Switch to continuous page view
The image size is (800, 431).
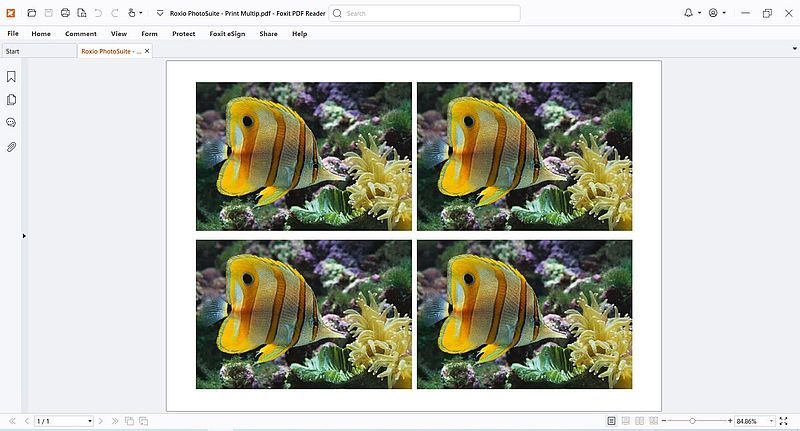pos(626,421)
